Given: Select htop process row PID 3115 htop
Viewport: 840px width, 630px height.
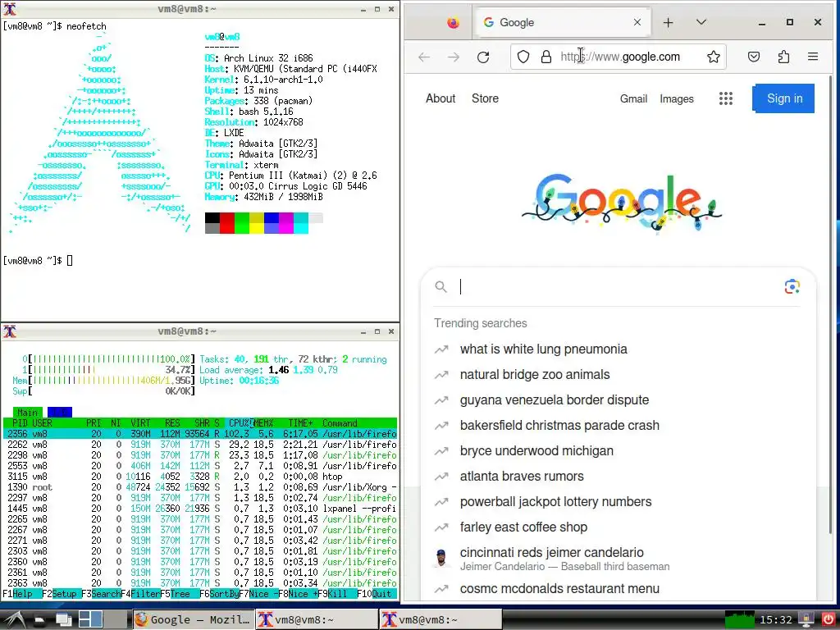Looking at the screenshot, I should coord(200,477).
